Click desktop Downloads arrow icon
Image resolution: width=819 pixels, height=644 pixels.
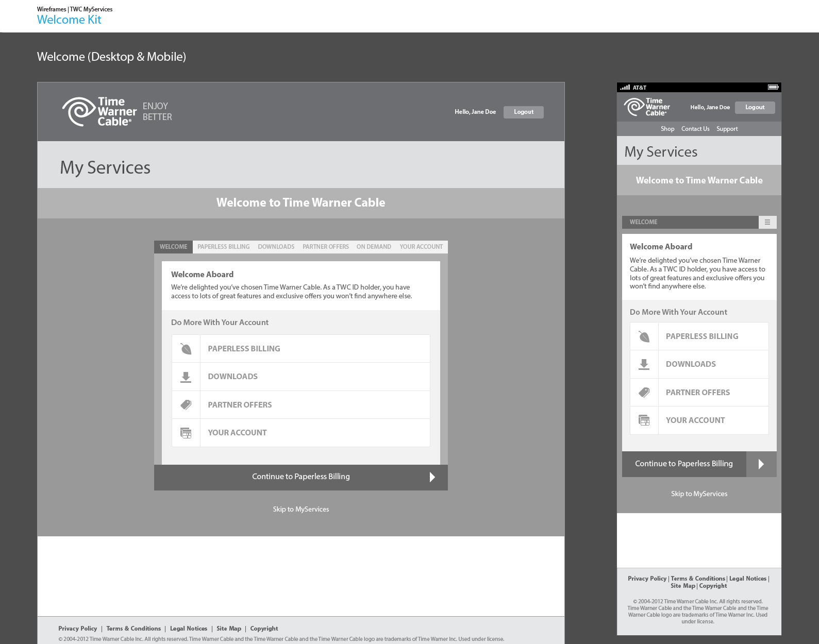click(x=186, y=377)
